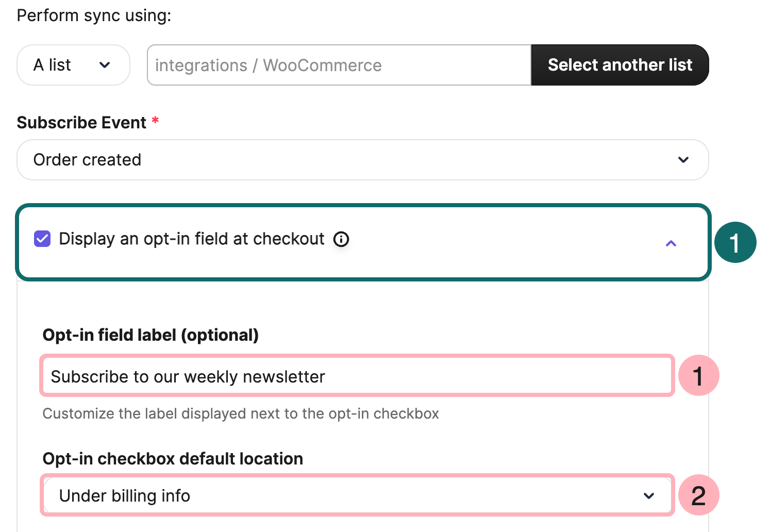Image resolution: width=770 pixels, height=532 pixels.
Task: Click the info icon next to opt-in field
Action: [341, 239]
